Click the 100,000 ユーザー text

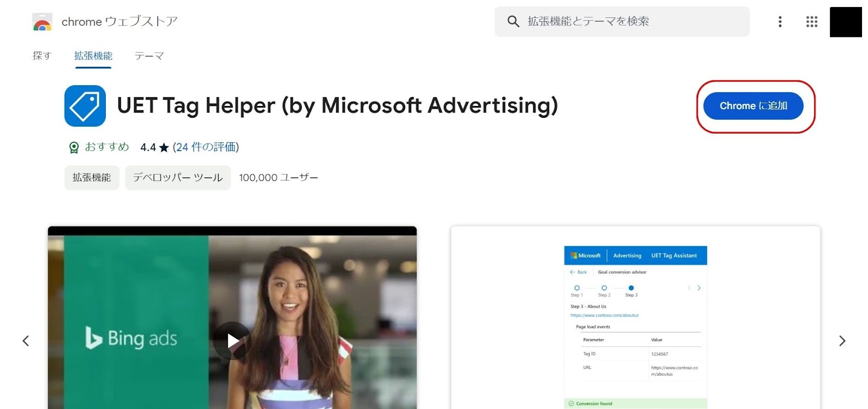click(278, 178)
